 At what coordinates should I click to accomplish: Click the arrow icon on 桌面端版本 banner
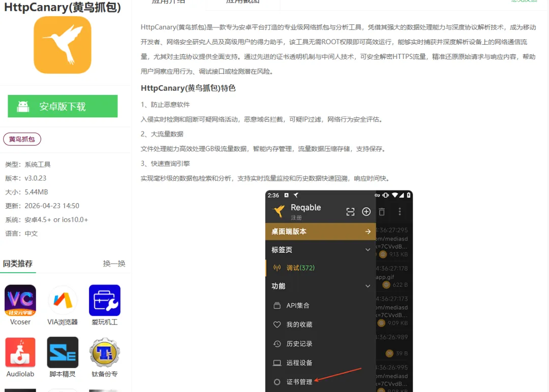click(x=368, y=232)
